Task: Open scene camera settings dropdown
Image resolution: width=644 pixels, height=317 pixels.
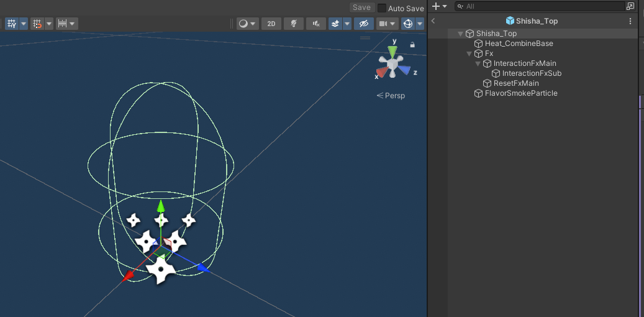Action: click(x=388, y=24)
